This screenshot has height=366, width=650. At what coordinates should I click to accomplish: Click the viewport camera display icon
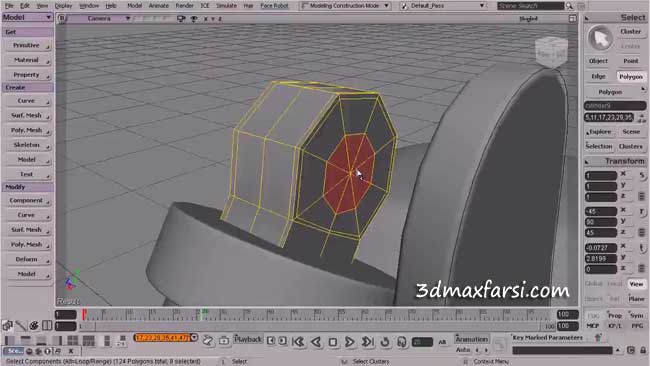181,19
